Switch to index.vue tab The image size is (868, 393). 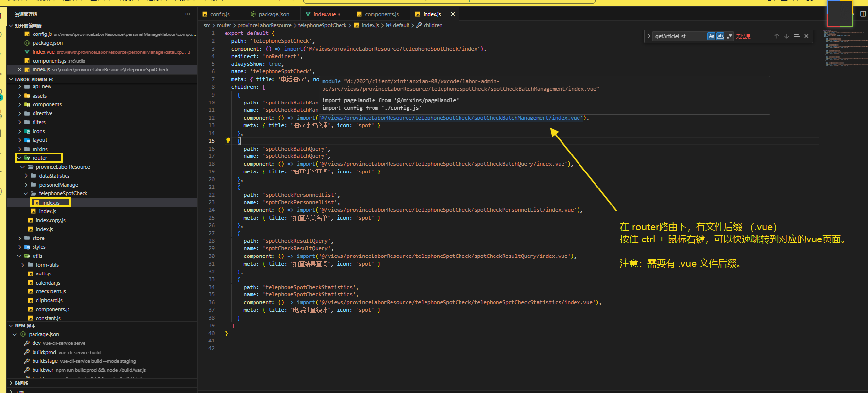coord(326,14)
